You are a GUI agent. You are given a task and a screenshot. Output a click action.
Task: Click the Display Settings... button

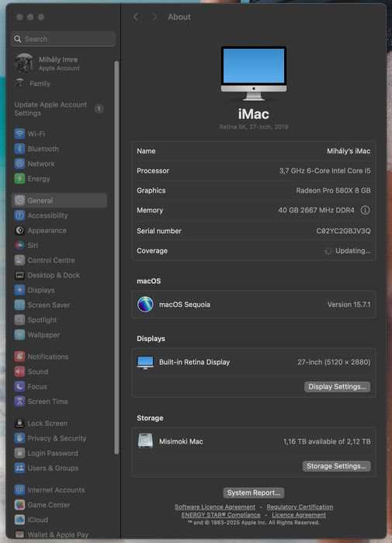click(x=338, y=387)
